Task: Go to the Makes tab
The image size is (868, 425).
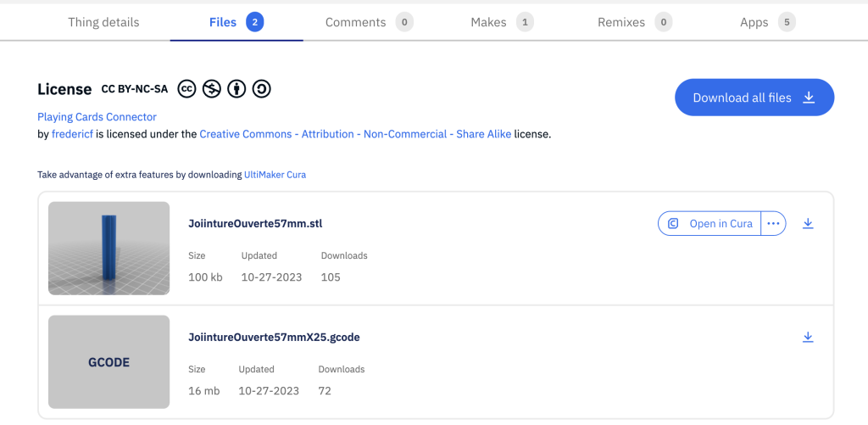Action: [x=502, y=22]
